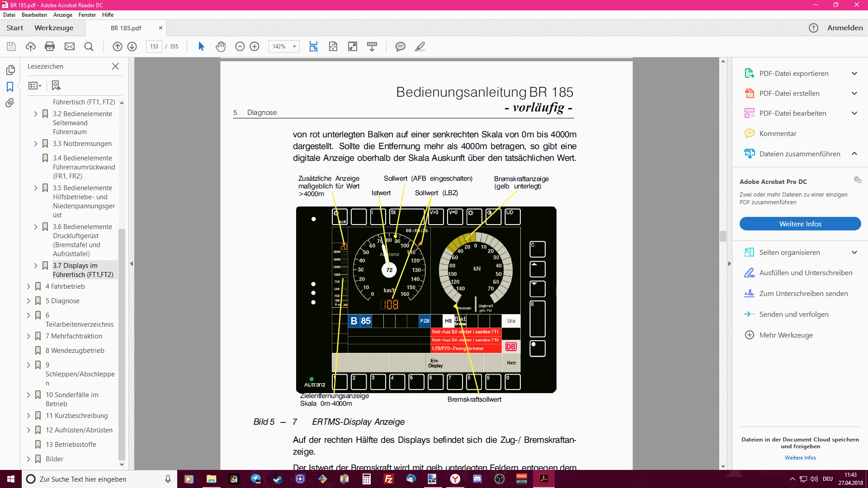This screenshot has height=488, width=868.
Task: Expand the 3.2 Bedienelemente Seitenwand bookmark
Action: pos(36,114)
